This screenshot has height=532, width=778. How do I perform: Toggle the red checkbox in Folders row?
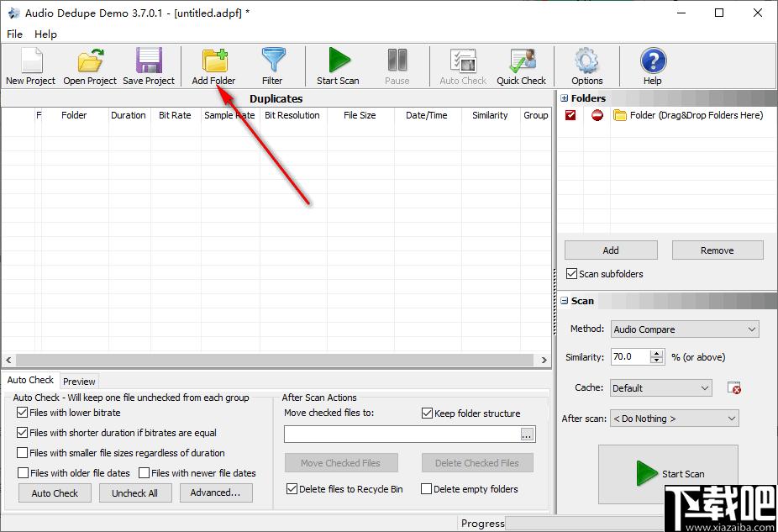pyautogui.click(x=570, y=115)
